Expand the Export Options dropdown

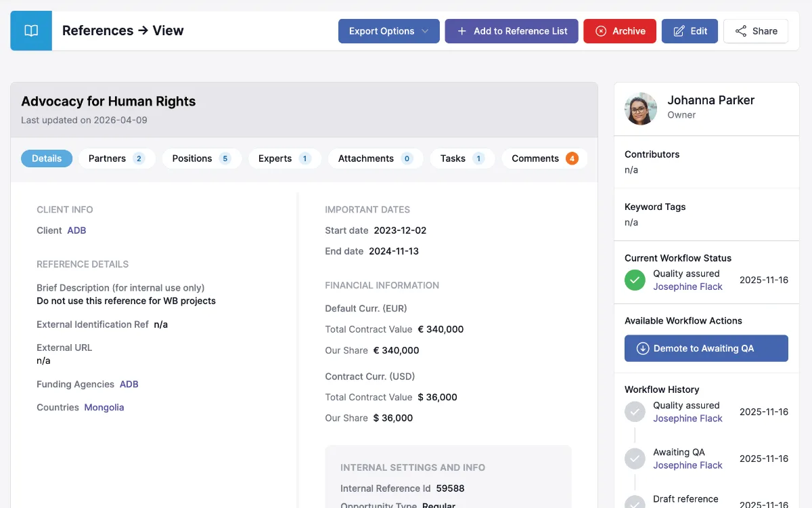[389, 31]
